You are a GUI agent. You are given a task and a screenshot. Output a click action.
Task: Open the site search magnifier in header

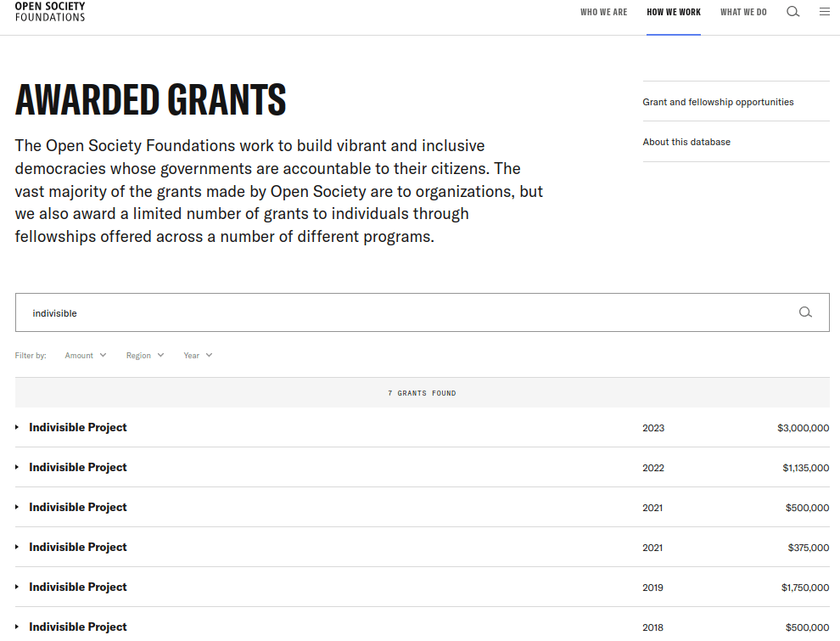tap(792, 12)
